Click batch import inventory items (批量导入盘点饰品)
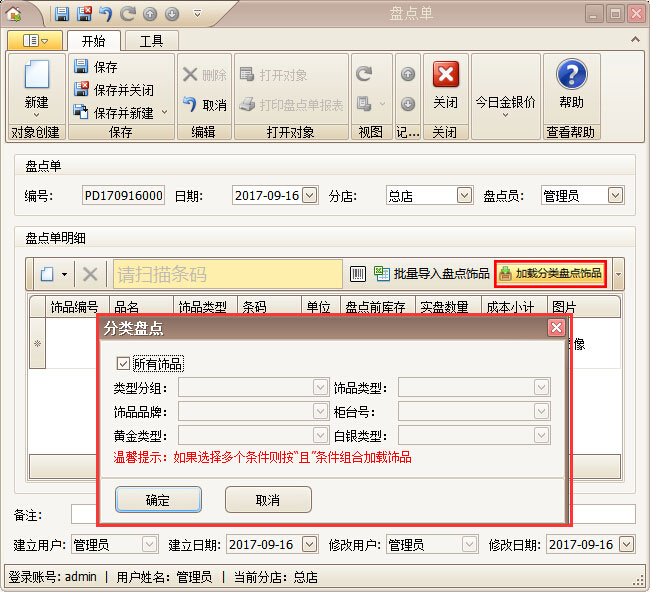This screenshot has height=592, width=650. (432, 274)
